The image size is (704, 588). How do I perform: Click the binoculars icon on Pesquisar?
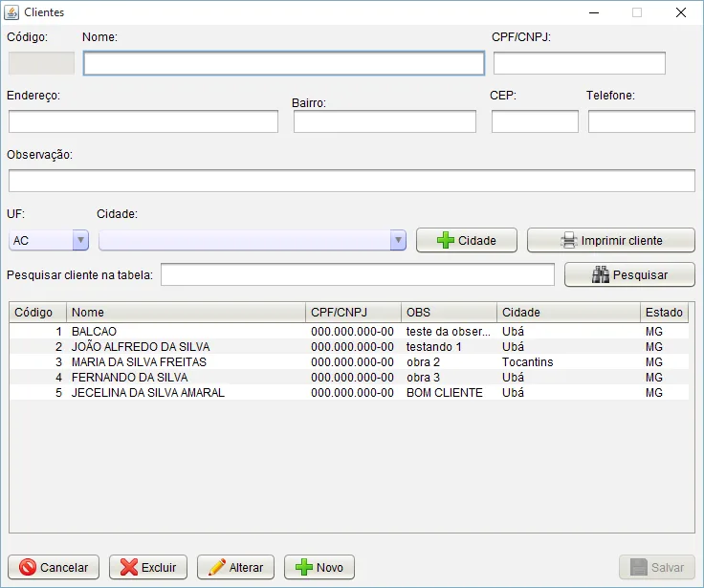point(601,274)
